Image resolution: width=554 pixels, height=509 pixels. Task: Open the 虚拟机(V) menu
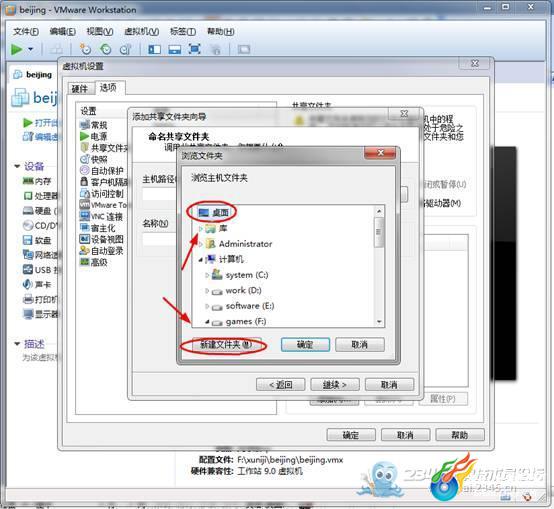click(x=141, y=31)
